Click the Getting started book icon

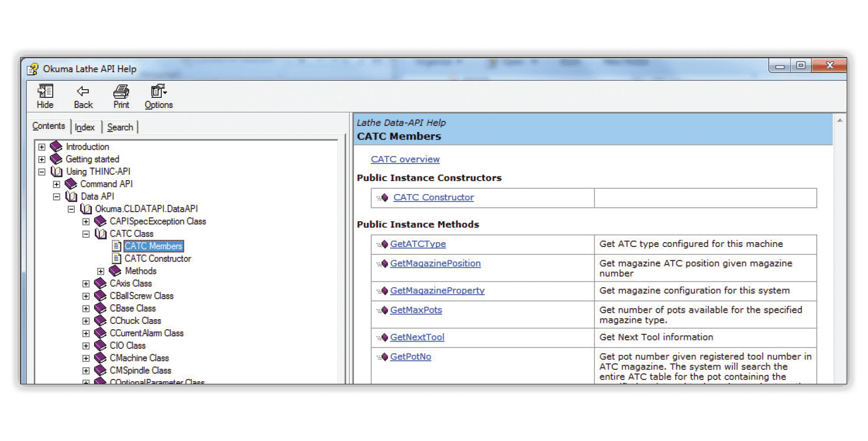tap(56, 159)
